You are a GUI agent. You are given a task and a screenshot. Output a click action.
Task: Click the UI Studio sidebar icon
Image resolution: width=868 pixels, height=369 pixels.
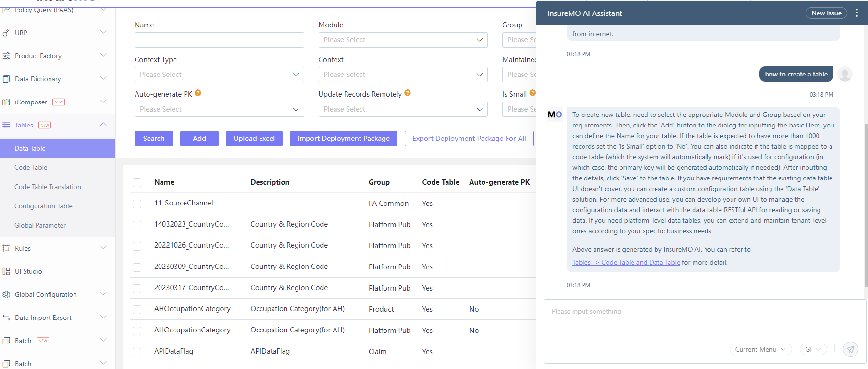point(6,271)
